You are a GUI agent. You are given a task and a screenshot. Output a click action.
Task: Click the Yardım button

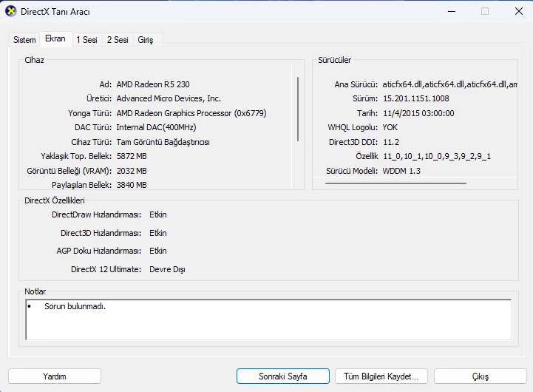55,376
